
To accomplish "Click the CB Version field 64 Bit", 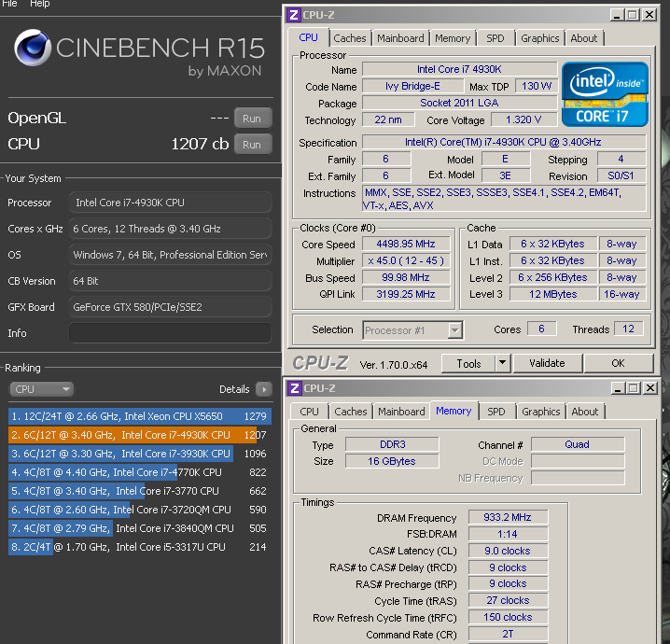I will (170, 281).
